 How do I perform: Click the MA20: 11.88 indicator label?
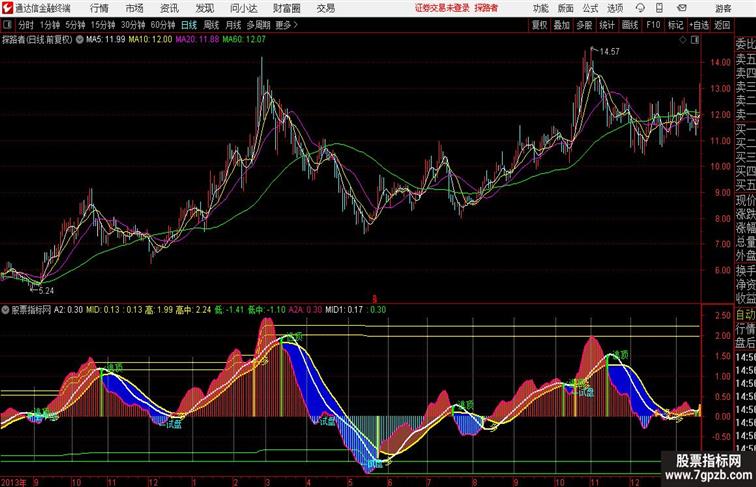pos(197,40)
